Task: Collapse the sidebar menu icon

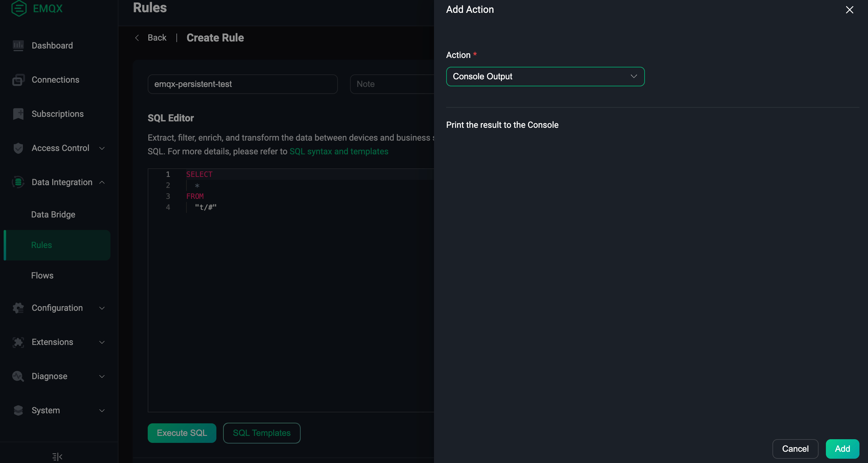Action: coord(57,456)
